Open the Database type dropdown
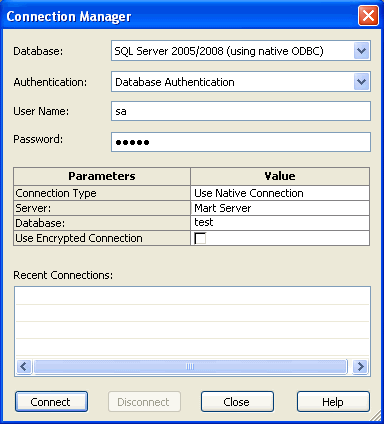The width and height of the screenshot is (384, 424). tap(362, 51)
